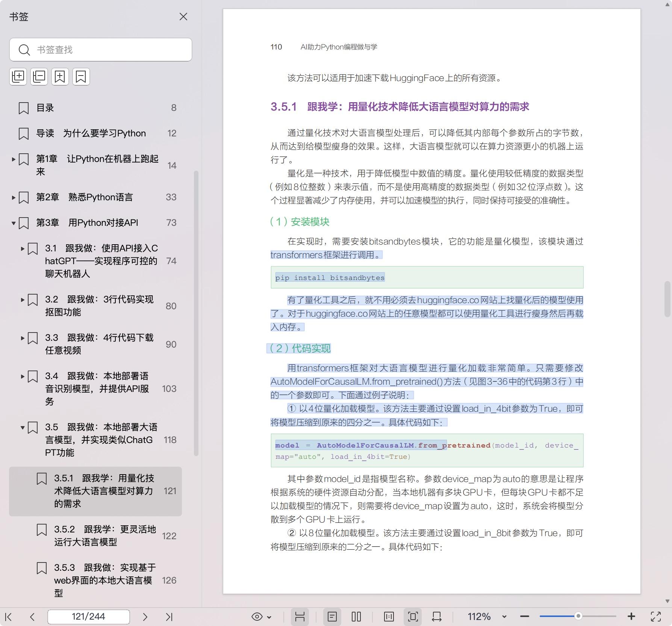
Task: Expand section 3.3 跟我做 bookmark
Action: 23,338
